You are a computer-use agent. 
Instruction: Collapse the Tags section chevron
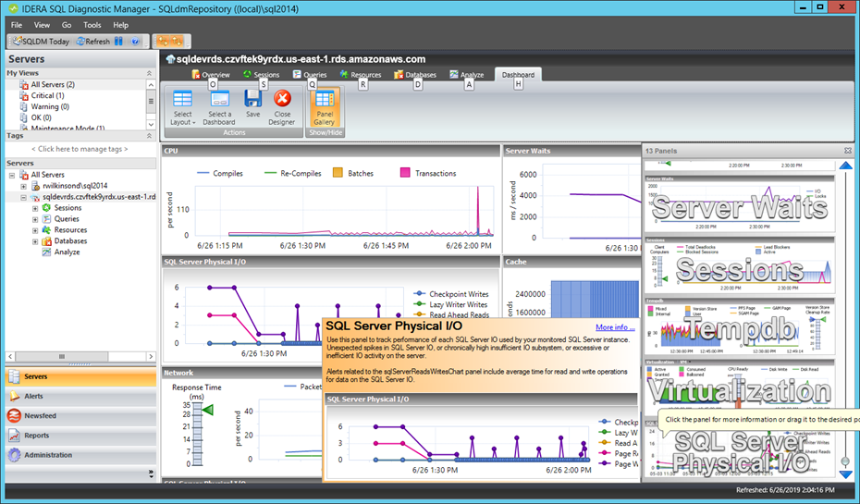[149, 135]
